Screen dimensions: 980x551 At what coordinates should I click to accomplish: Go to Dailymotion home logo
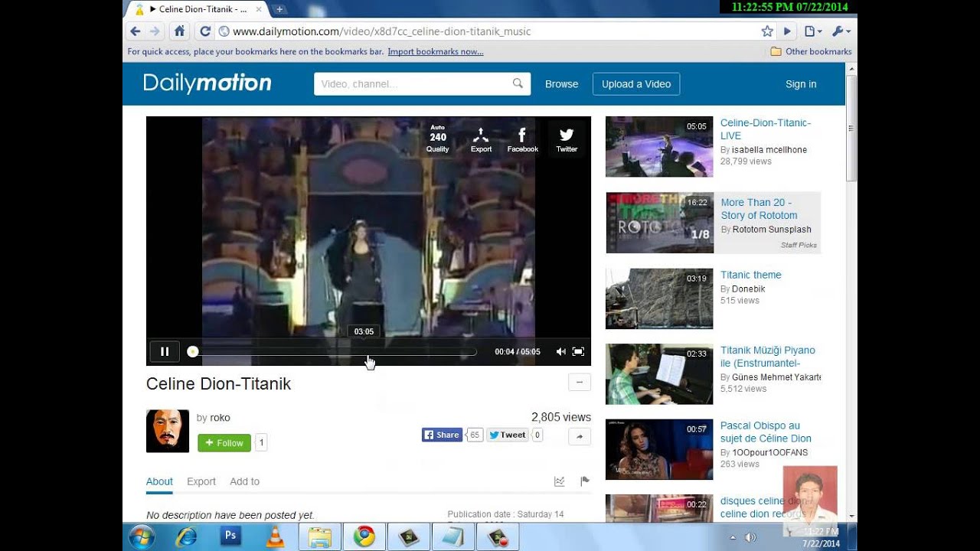207,83
